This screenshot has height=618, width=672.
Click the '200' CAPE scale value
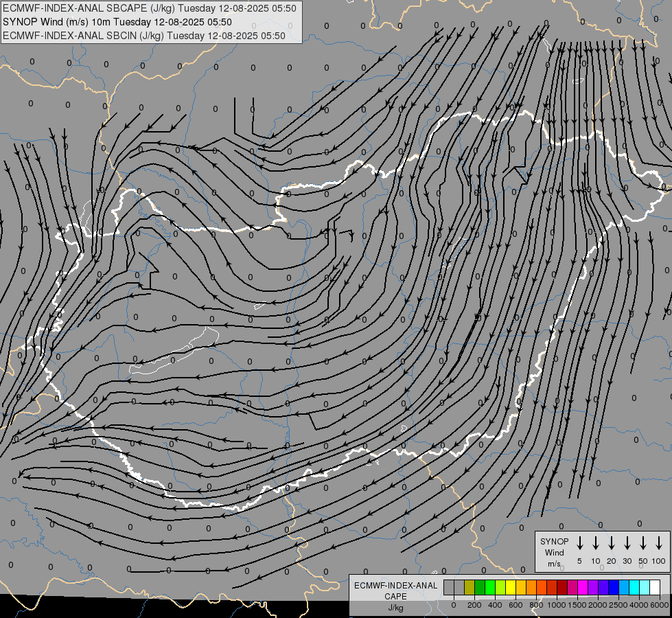474,605
